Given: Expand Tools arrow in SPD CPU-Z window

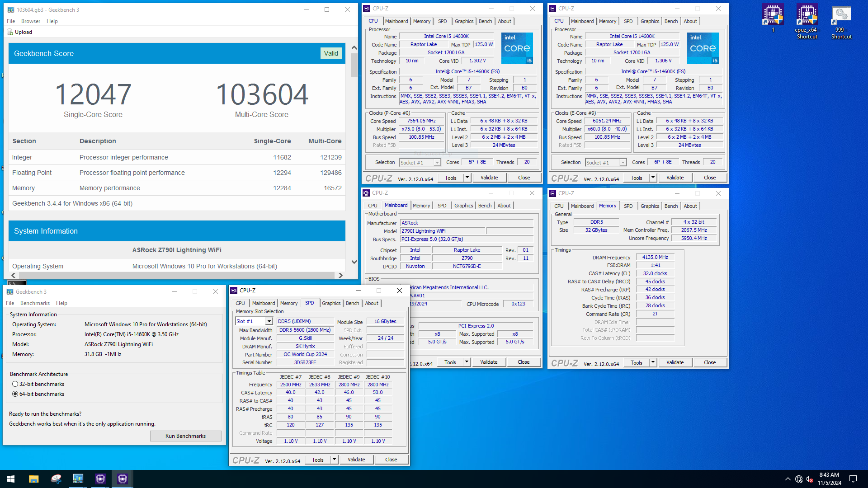Looking at the screenshot, I should pyautogui.click(x=334, y=460).
